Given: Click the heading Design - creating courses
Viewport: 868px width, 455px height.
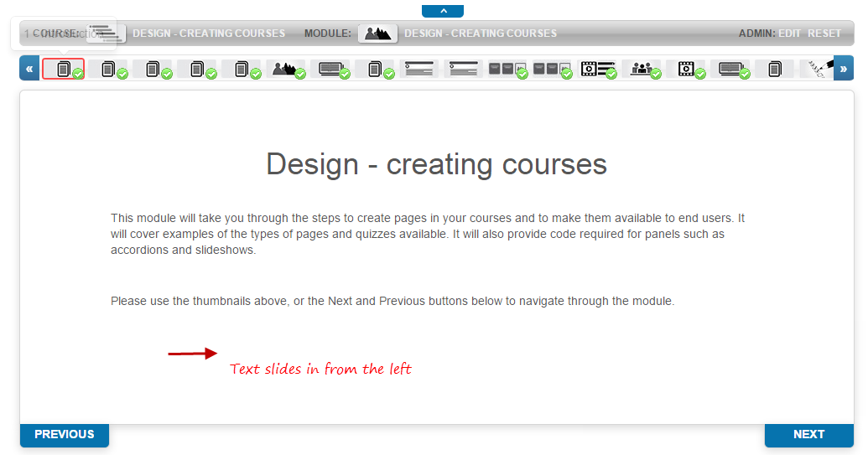Looking at the screenshot, I should coord(436,164).
